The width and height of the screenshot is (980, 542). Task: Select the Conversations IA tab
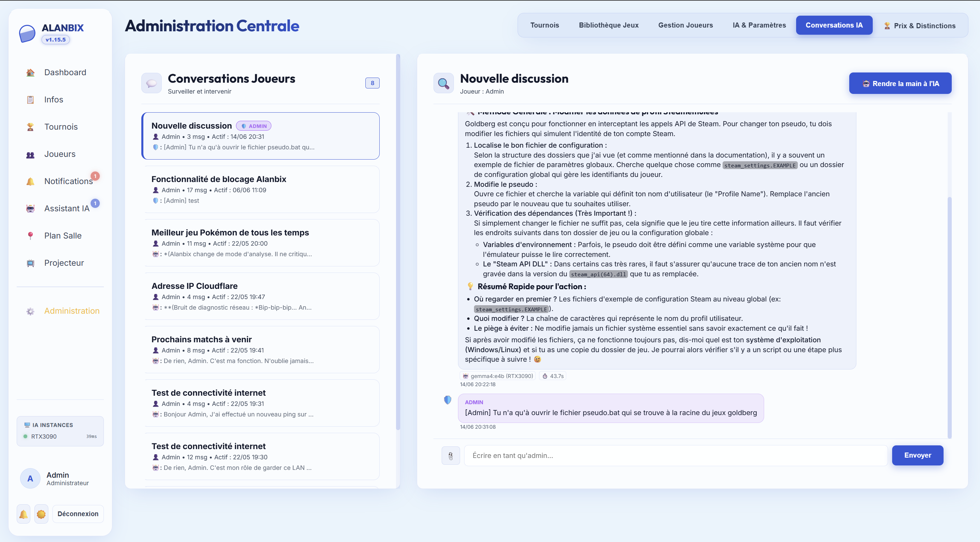[x=834, y=25]
